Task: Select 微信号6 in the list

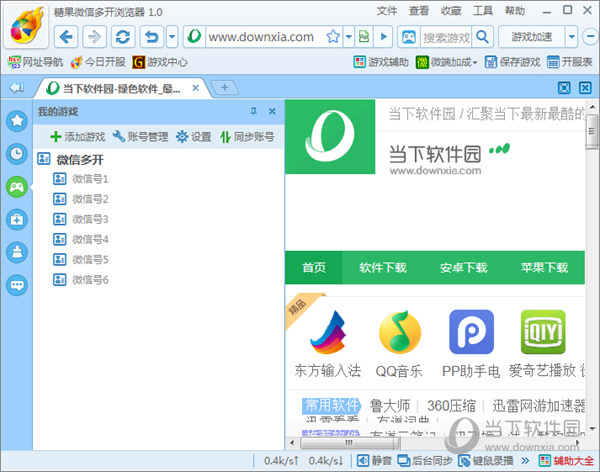Action: [x=80, y=280]
